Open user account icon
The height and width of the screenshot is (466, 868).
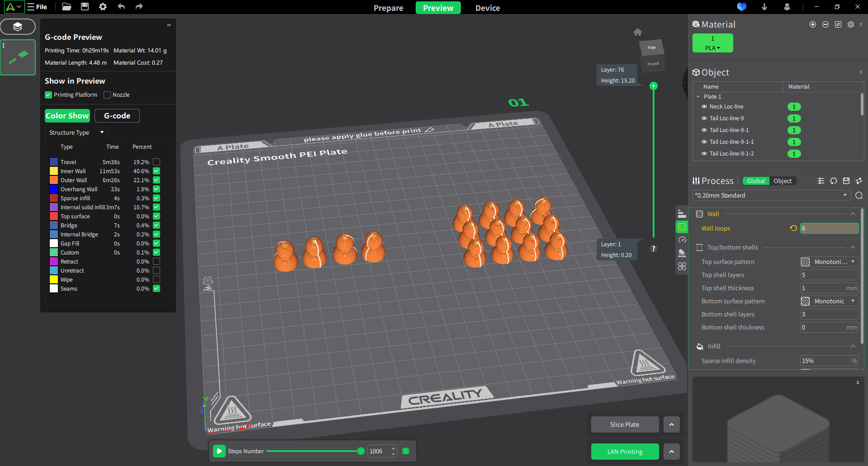(x=787, y=7)
